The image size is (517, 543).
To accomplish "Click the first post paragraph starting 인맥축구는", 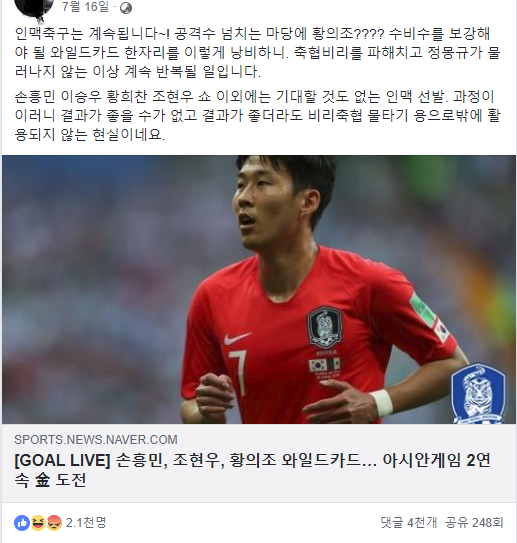I will [257, 53].
